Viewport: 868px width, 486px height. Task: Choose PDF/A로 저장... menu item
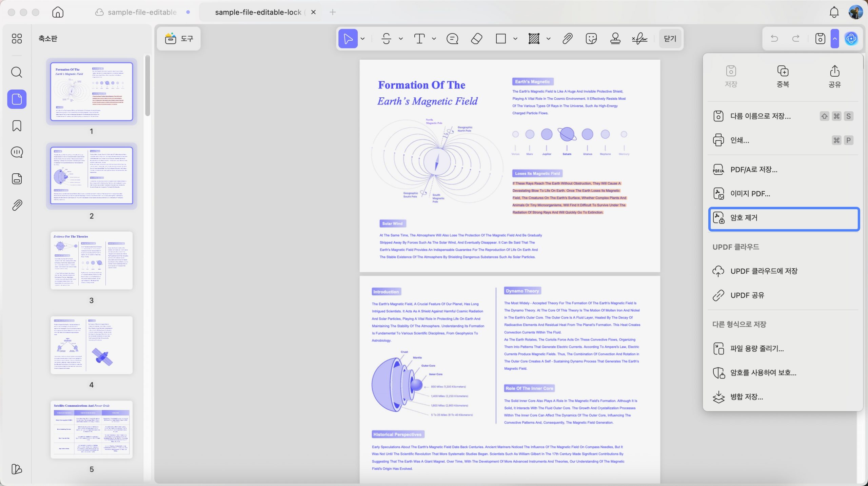tap(783, 170)
